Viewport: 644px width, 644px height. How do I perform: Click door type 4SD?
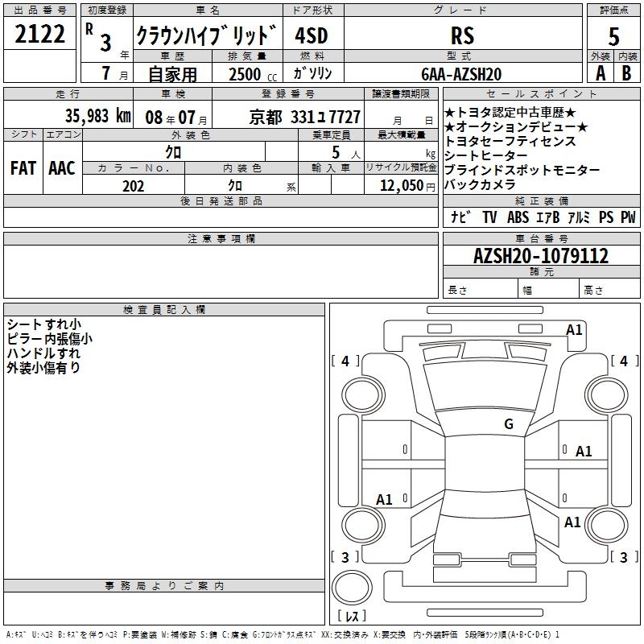[312, 35]
